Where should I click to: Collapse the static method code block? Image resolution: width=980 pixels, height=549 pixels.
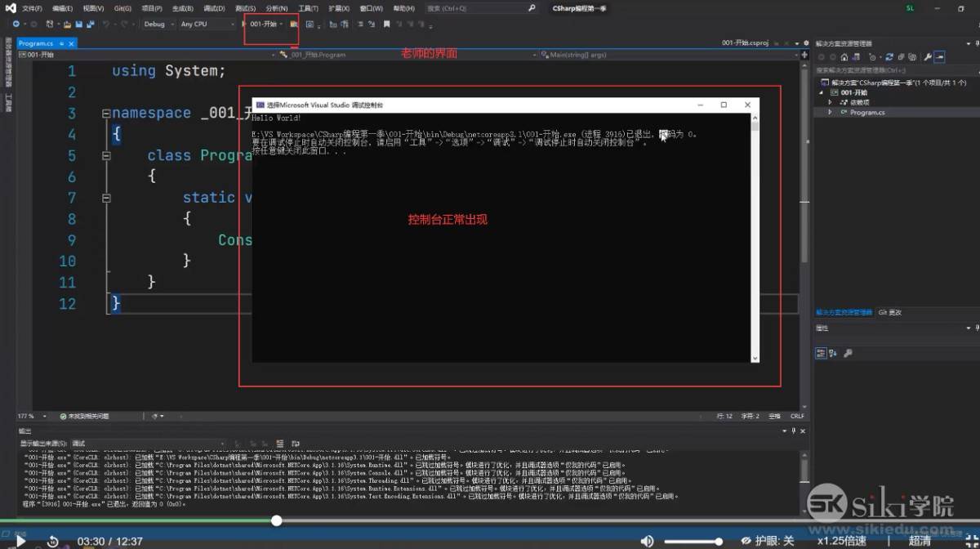coord(106,198)
